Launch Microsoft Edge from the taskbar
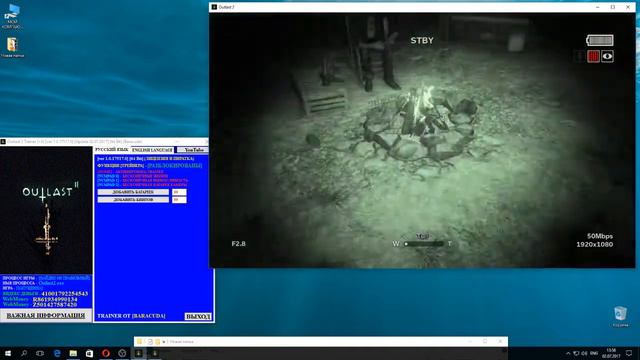This screenshot has width=640, height=360. click(x=57, y=353)
